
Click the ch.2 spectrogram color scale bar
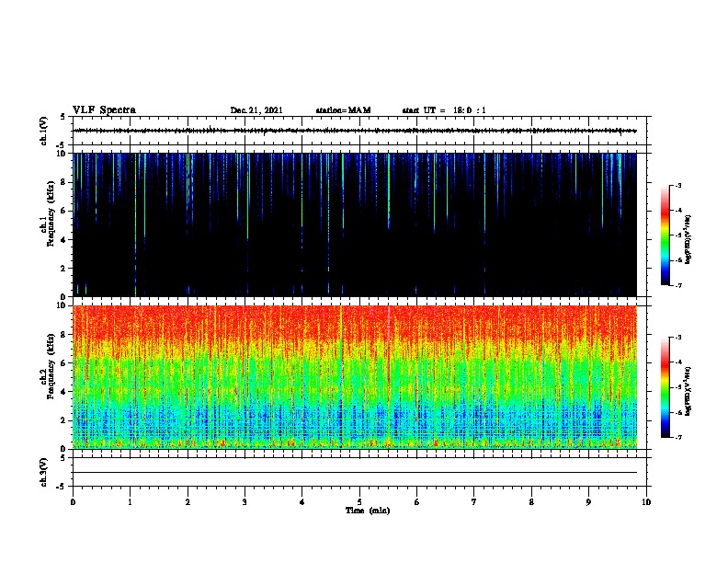click(665, 387)
